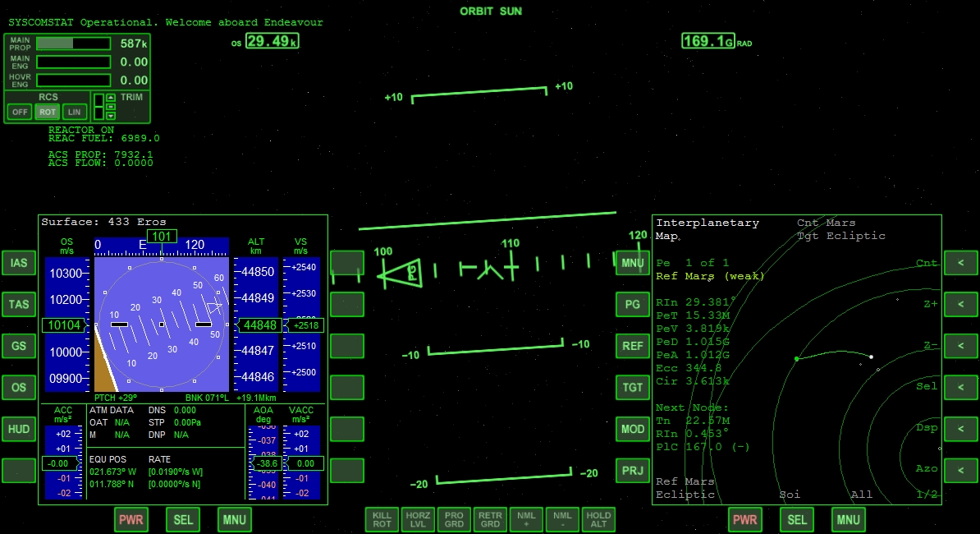Screen dimensions: 980x534
Task: Click the ORBIT SUN HUD mode label
Action: click(x=491, y=12)
